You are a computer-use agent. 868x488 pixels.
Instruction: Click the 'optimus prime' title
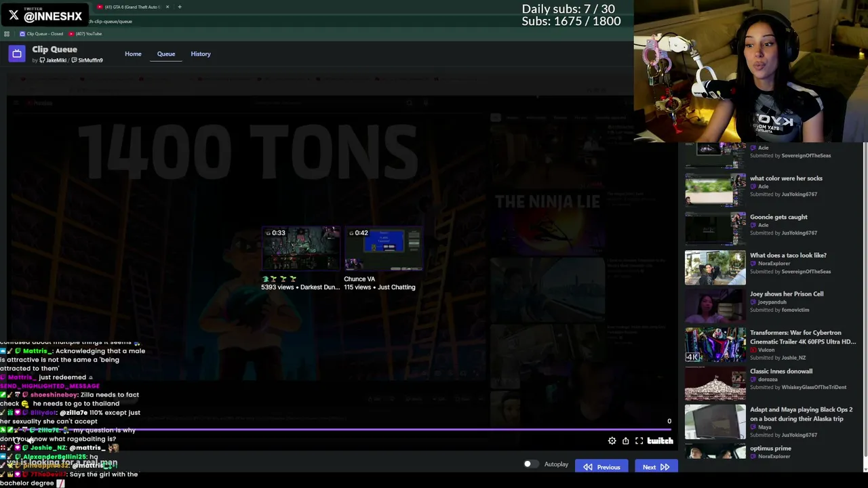(770, 449)
